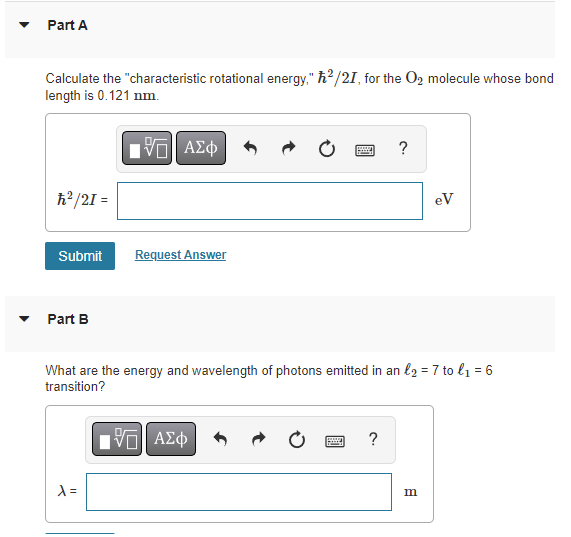
Task: Open help for Part B editor
Action: click(x=373, y=439)
